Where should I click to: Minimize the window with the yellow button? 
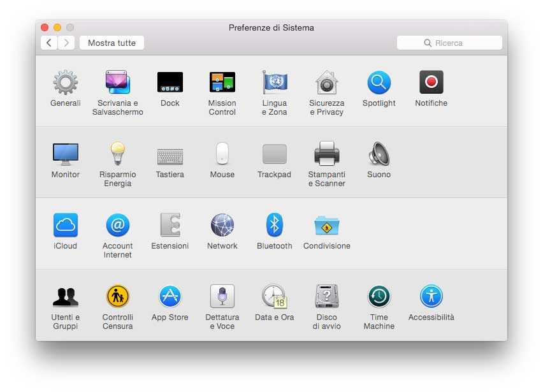tap(57, 27)
